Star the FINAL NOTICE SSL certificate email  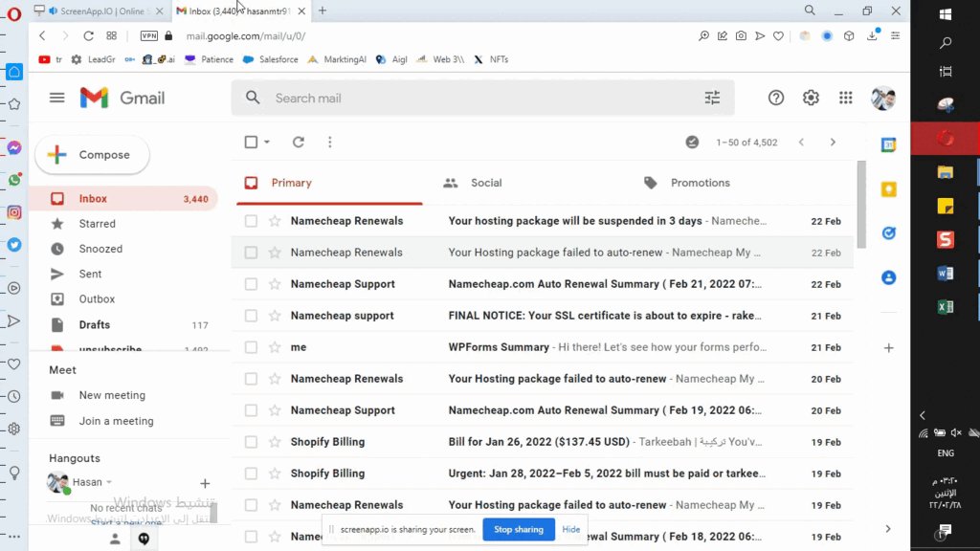point(275,316)
